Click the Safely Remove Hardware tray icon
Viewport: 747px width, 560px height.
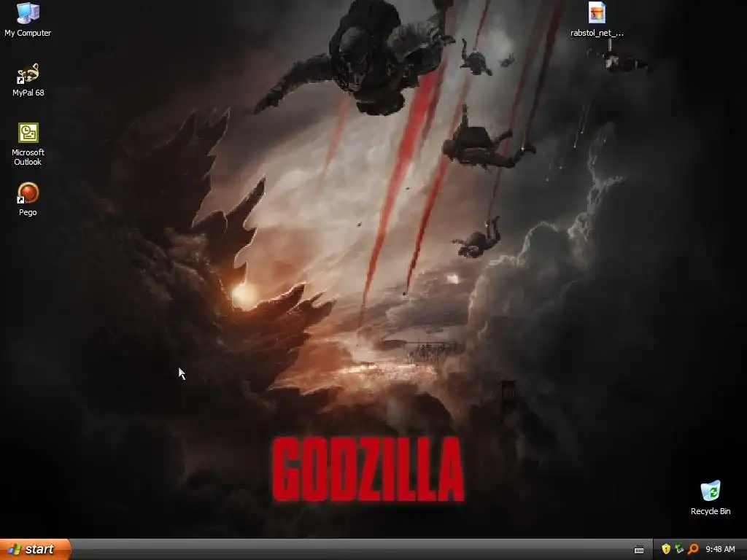[x=679, y=549]
